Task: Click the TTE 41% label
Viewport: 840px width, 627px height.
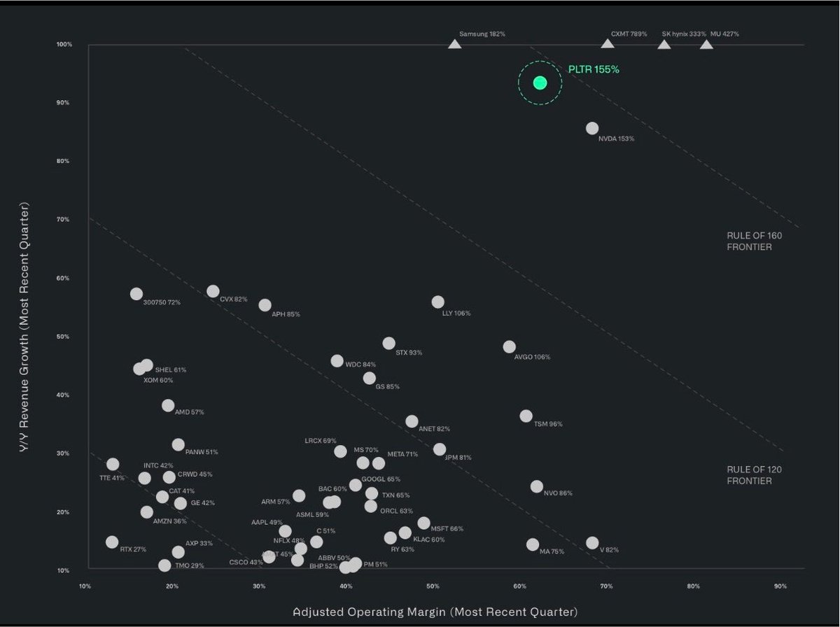Action: coord(112,478)
